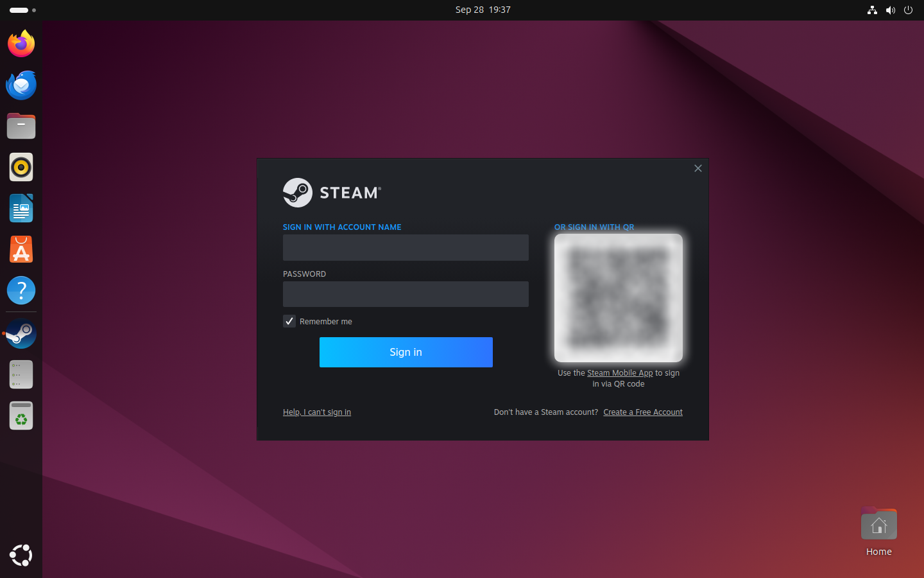Open the "Help, I can't sign in" link

(317, 412)
